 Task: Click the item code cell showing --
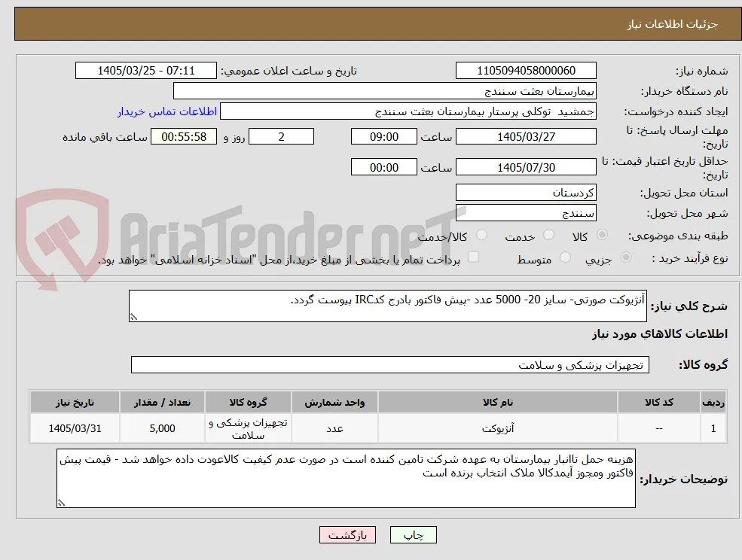(x=659, y=428)
